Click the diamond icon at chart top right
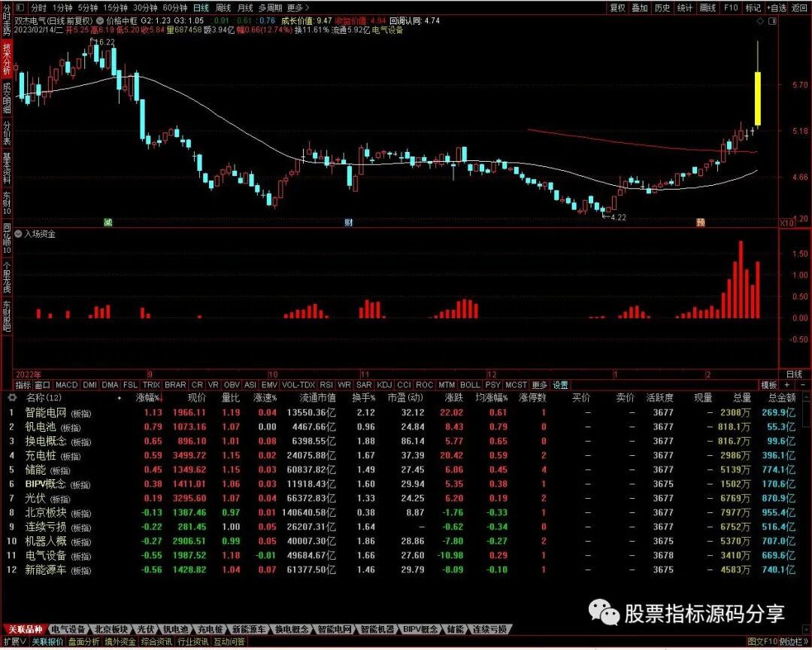 pos(759,21)
